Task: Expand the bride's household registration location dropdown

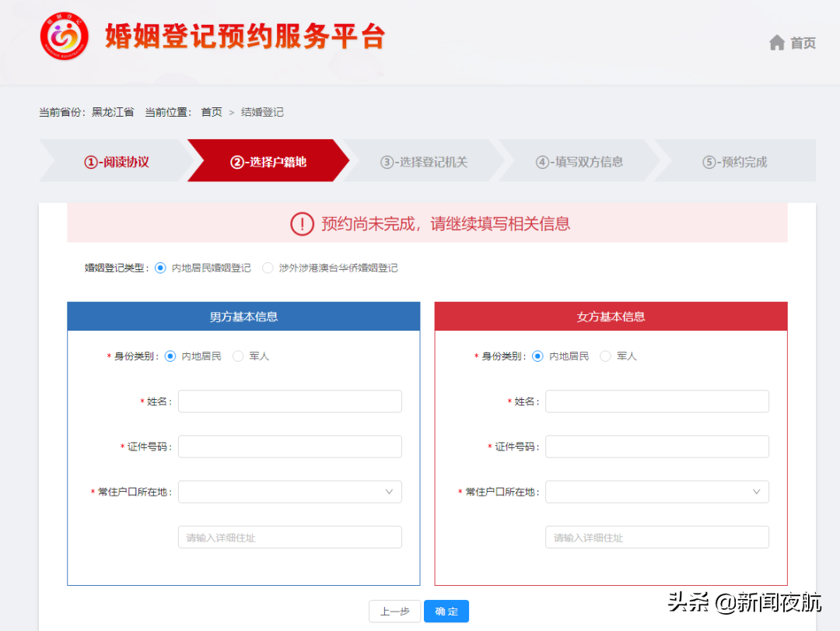Action: tap(656, 492)
